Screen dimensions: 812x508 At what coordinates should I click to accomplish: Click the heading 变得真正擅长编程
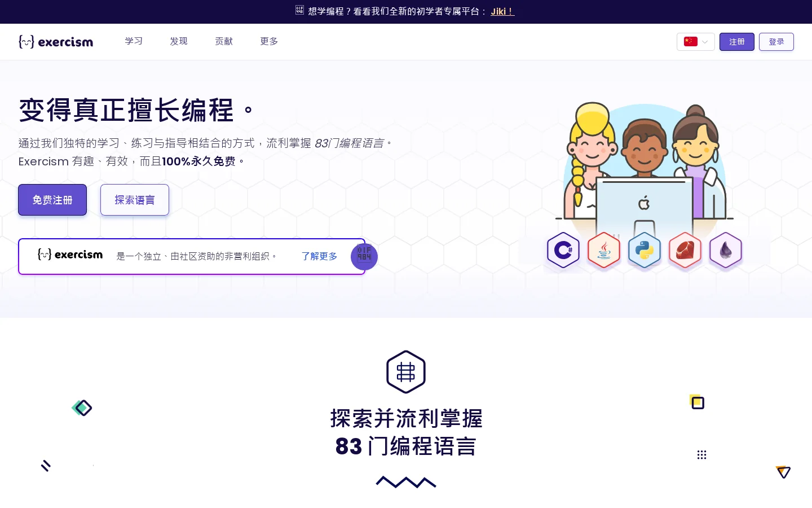[x=136, y=110]
